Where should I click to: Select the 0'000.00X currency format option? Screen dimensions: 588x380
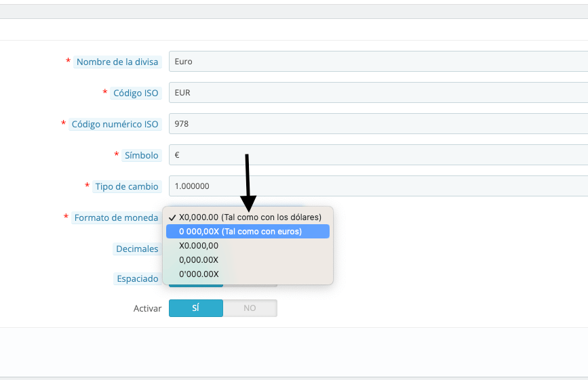tap(248, 274)
